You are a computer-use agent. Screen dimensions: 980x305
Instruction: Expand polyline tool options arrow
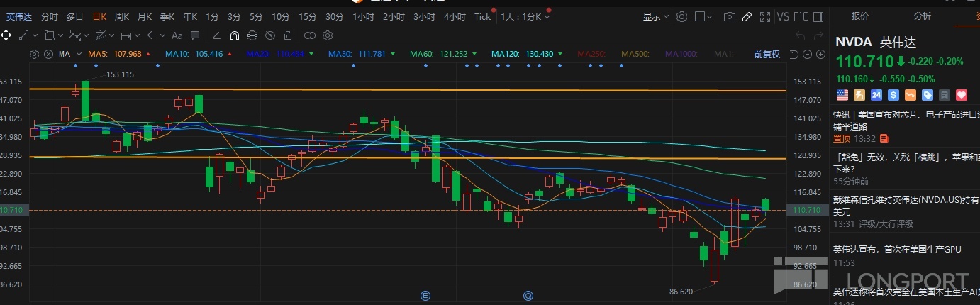[x=86, y=35]
